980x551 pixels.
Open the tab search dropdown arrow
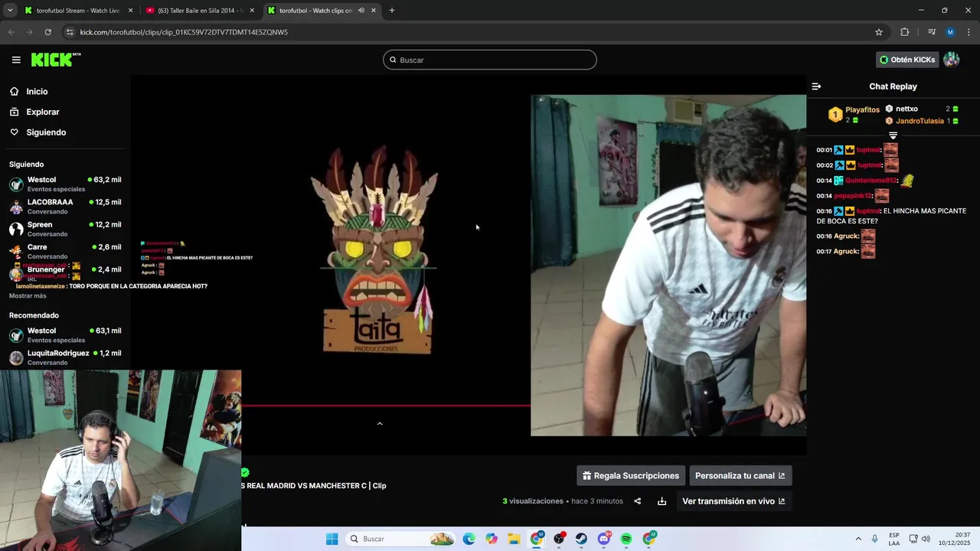(10, 10)
